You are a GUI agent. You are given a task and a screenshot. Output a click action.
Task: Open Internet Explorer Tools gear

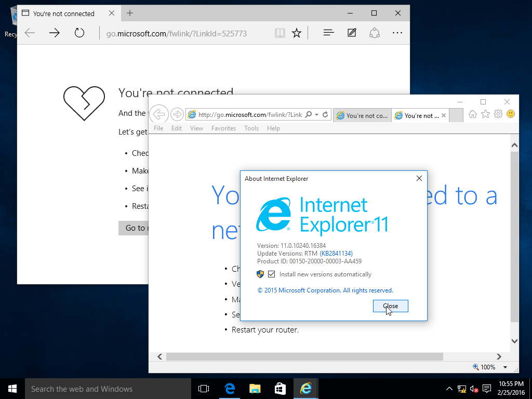pyautogui.click(x=498, y=114)
